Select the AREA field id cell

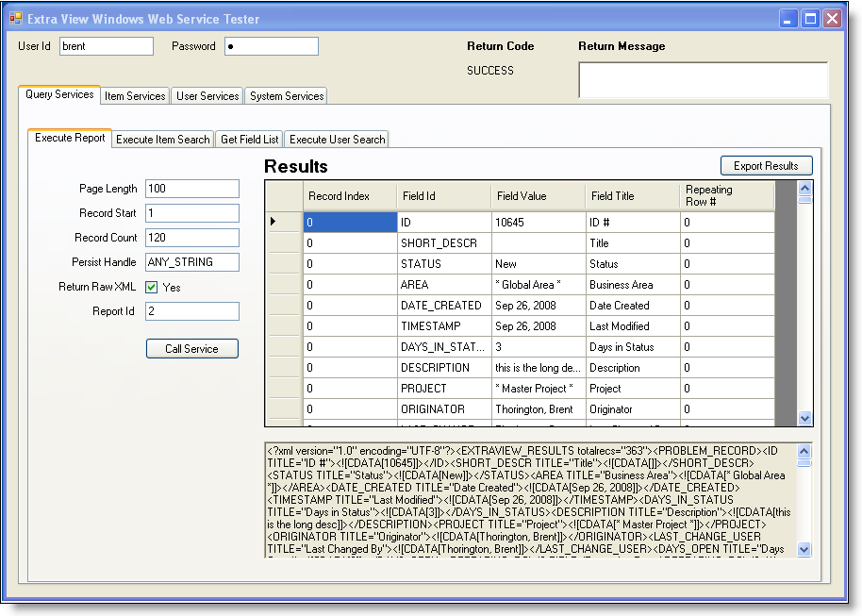pyautogui.click(x=443, y=285)
